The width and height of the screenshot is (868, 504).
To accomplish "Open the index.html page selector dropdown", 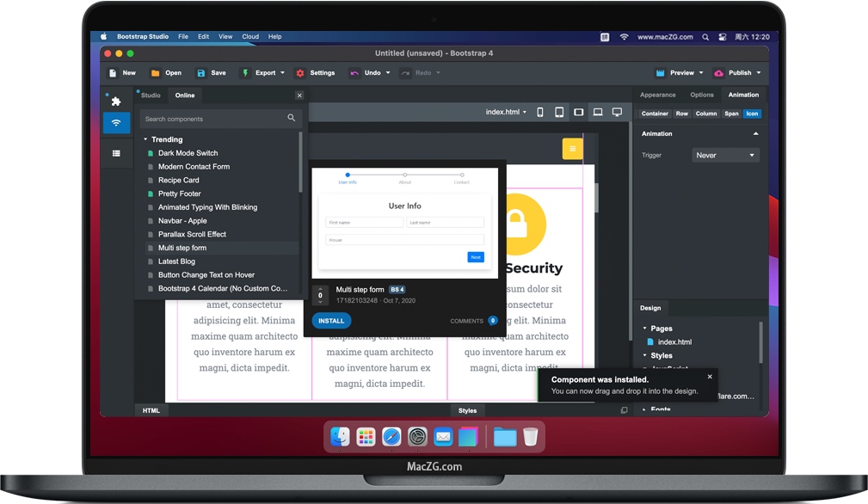I will pyautogui.click(x=506, y=112).
